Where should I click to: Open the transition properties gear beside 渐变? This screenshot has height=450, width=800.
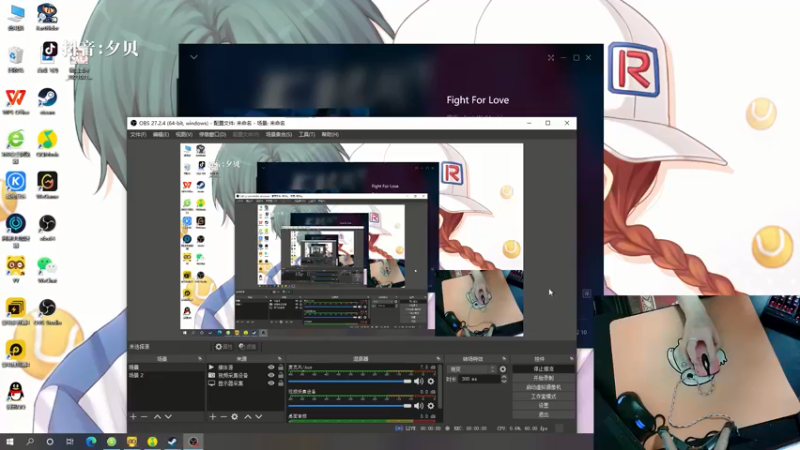503,369
